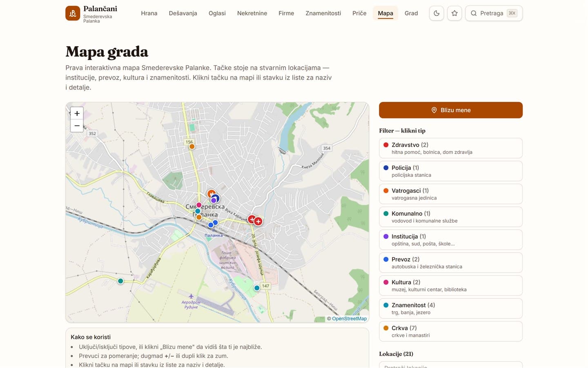Click the dark blue police marker on map
The image size is (588, 368).
pyautogui.click(x=216, y=198)
